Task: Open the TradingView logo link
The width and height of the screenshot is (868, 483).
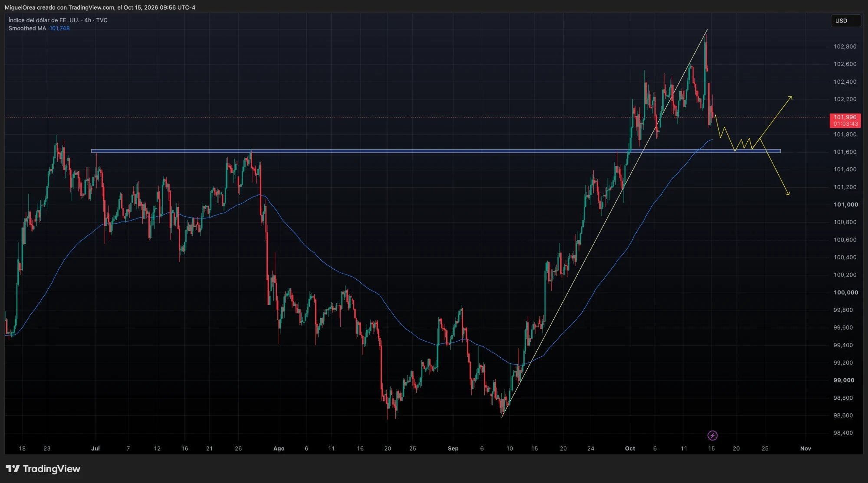Action: pos(43,469)
